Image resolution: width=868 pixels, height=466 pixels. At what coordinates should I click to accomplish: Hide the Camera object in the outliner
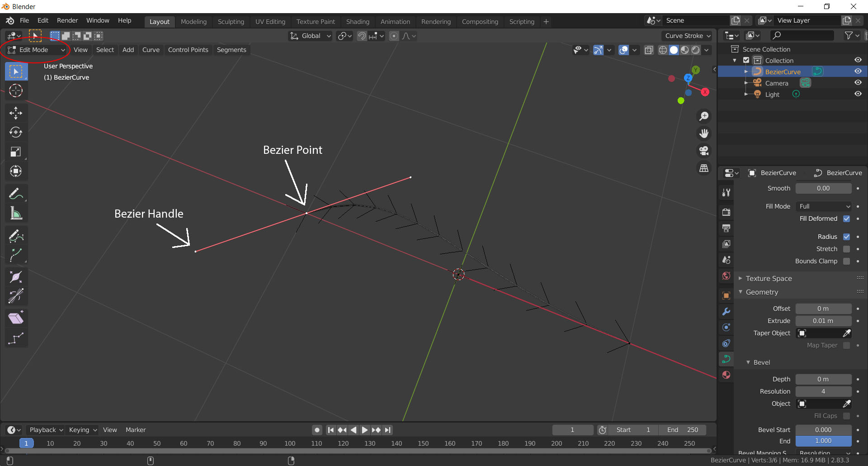coord(858,82)
